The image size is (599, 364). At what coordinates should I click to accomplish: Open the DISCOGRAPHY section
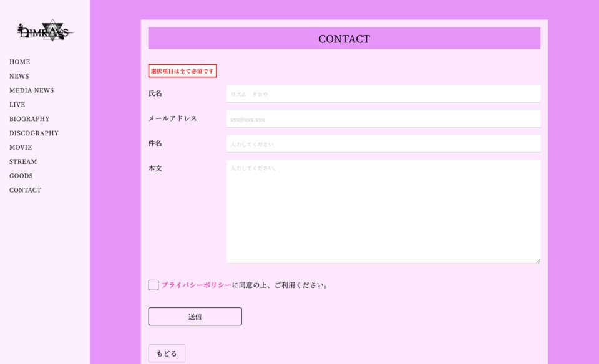(33, 133)
